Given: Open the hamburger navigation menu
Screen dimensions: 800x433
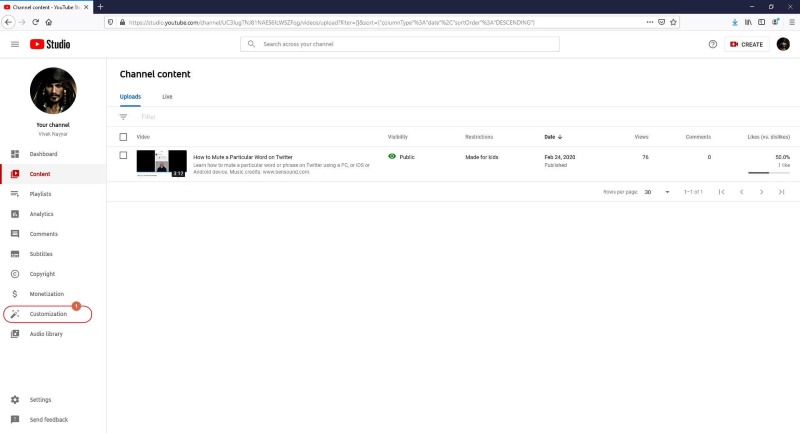Looking at the screenshot, I should coord(15,44).
